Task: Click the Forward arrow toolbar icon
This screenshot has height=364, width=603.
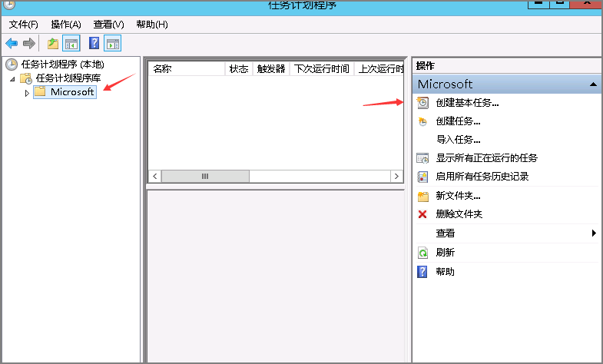Action: pyautogui.click(x=29, y=44)
